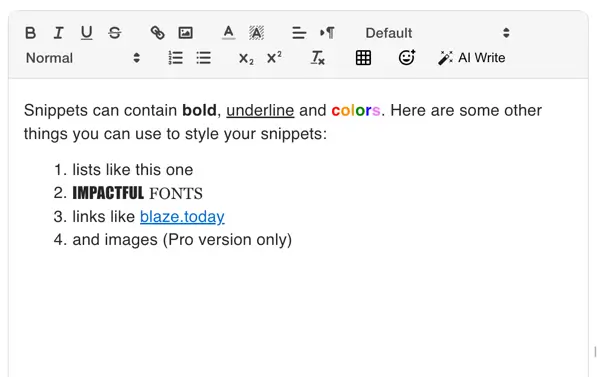The height and width of the screenshot is (377, 597).
Task: Toggle italic formatting button
Action: [x=58, y=33]
